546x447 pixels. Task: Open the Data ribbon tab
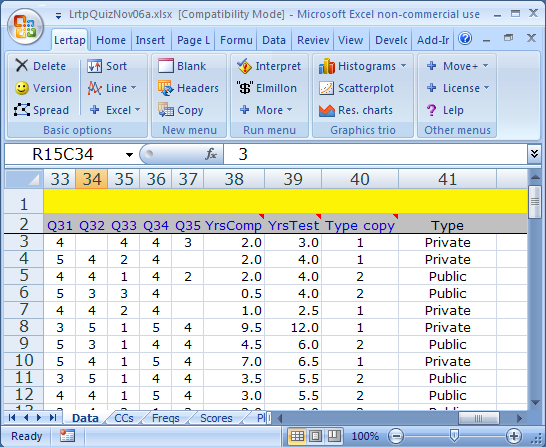coord(274,40)
